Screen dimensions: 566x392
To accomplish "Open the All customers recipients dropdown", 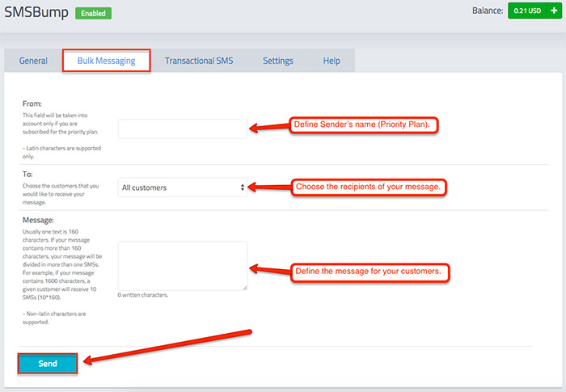I will pos(183,188).
